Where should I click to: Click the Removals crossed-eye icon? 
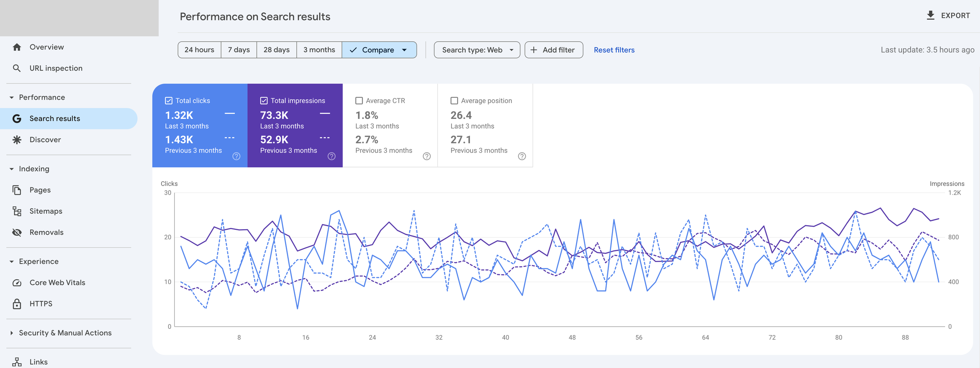(x=17, y=233)
